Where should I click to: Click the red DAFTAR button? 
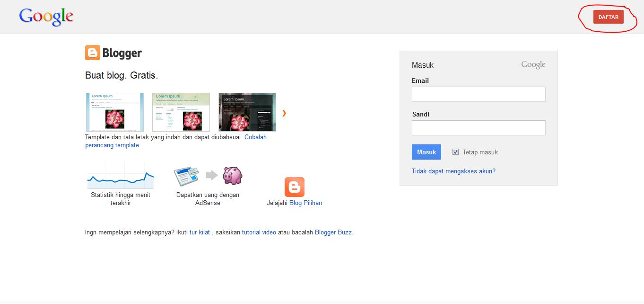609,17
